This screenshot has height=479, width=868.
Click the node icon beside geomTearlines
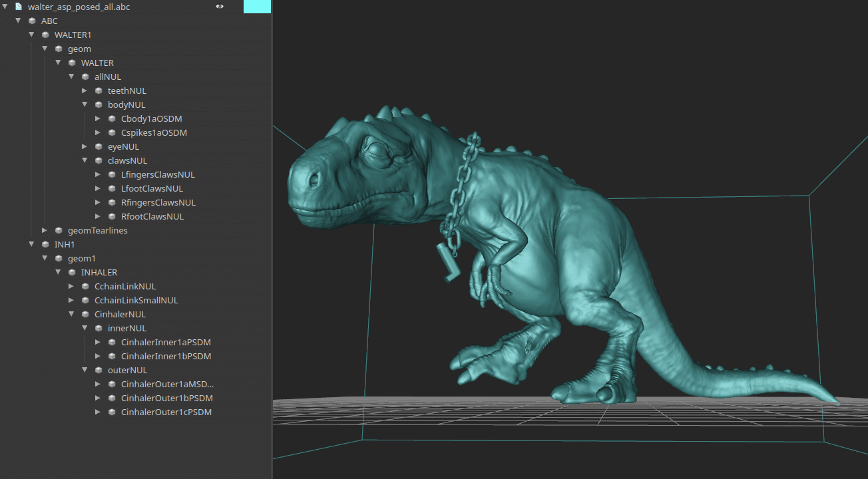(58, 230)
